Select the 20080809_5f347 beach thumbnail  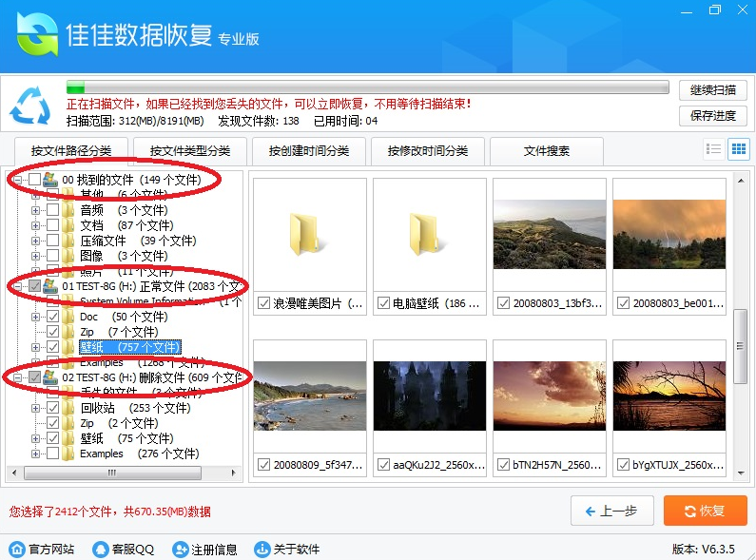(x=310, y=396)
